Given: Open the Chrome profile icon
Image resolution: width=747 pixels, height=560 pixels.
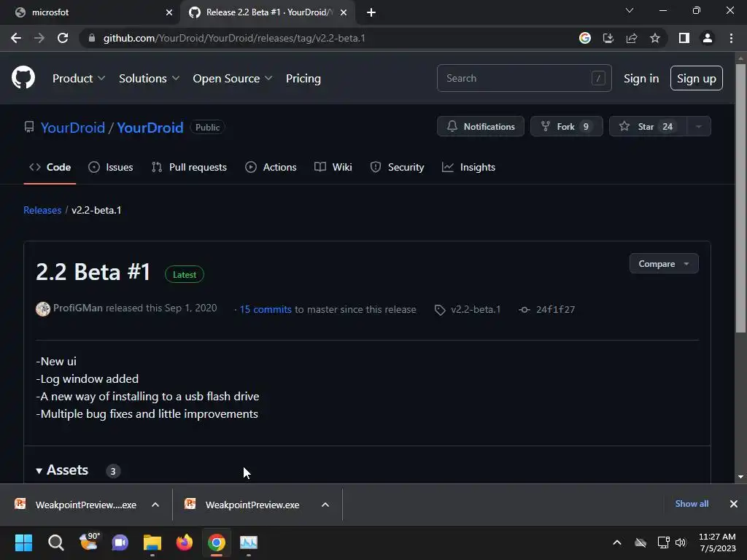Looking at the screenshot, I should pos(708,38).
